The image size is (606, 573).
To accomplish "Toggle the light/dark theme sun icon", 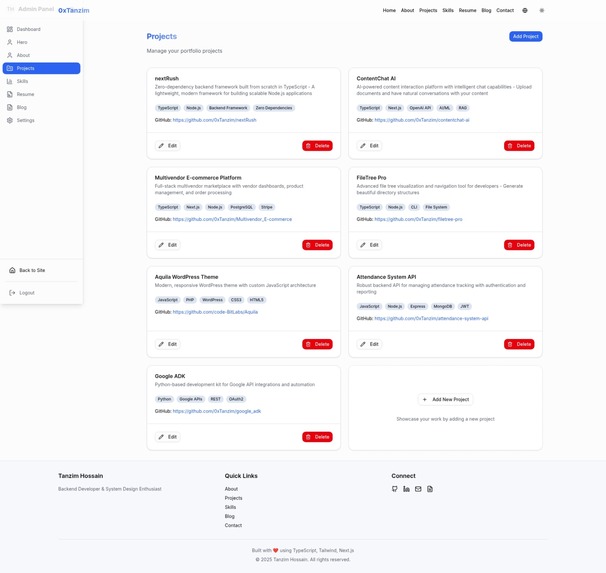I will pos(541,10).
